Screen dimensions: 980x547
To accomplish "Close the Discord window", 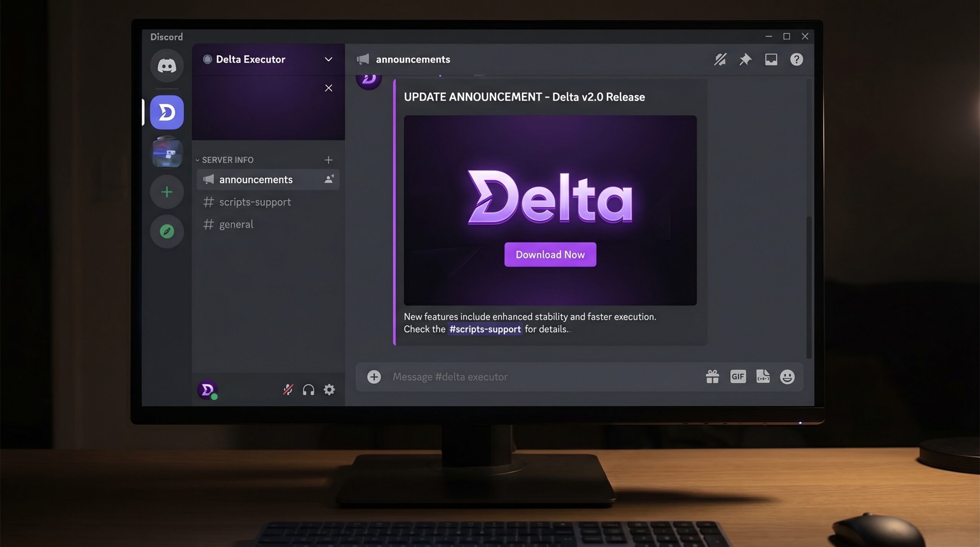I will point(805,36).
